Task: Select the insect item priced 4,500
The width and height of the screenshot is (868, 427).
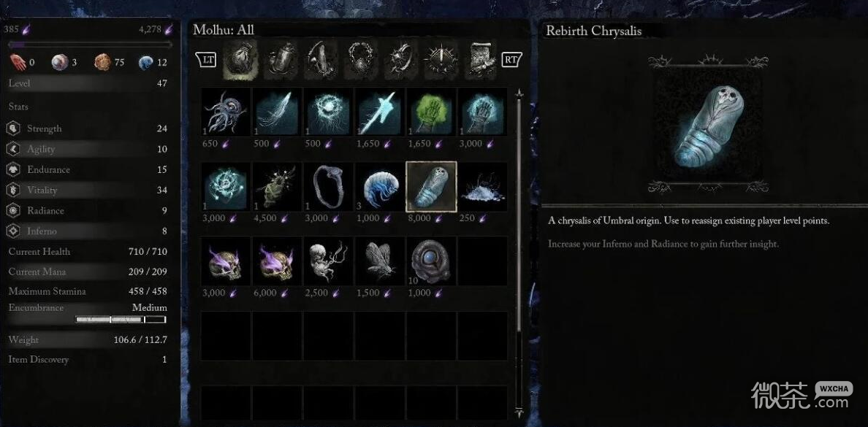Action: [x=277, y=186]
